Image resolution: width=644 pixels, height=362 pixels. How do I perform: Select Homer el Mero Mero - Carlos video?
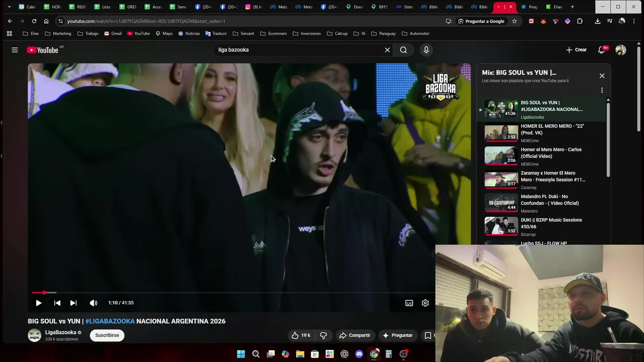click(542, 156)
